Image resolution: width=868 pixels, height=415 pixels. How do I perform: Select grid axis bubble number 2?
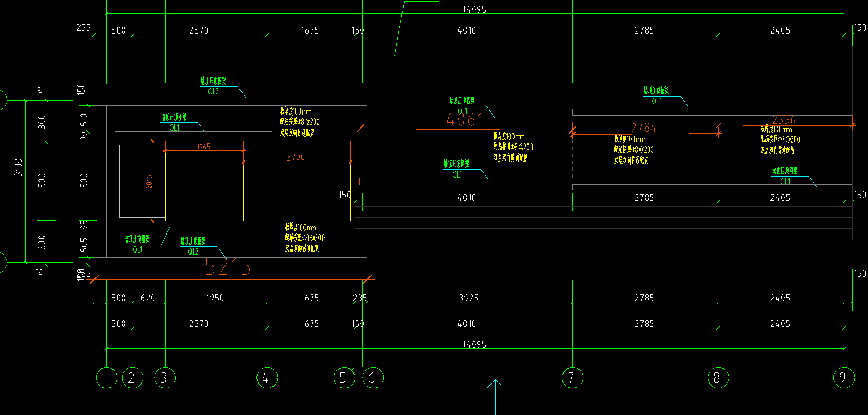[133, 378]
